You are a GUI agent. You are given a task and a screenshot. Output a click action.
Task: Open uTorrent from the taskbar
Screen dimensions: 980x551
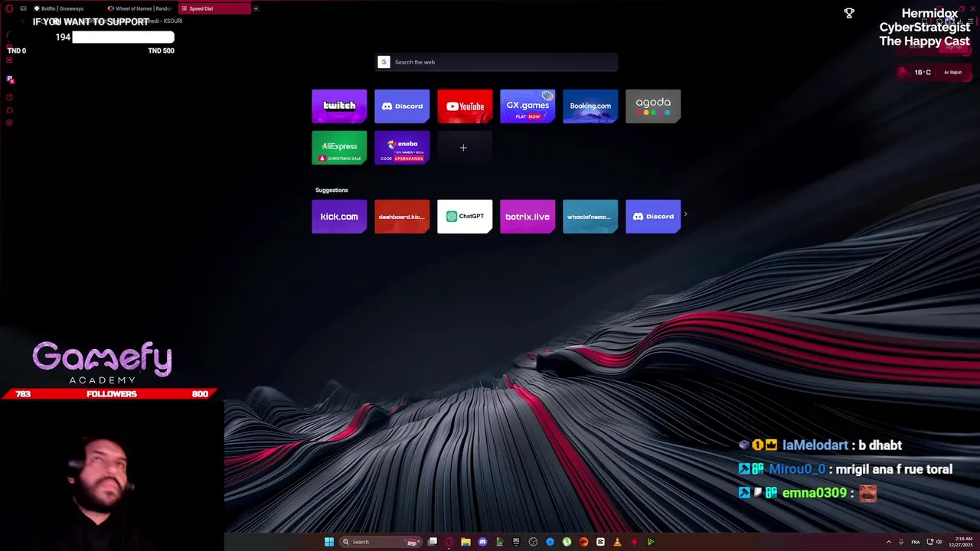[567, 542]
